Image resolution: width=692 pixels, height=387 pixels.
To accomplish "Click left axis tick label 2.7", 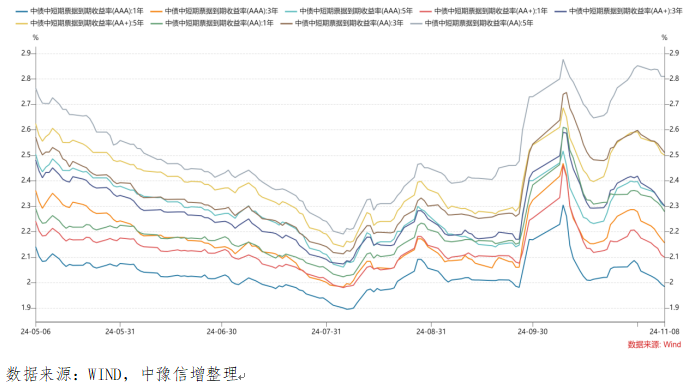I will click(26, 104).
